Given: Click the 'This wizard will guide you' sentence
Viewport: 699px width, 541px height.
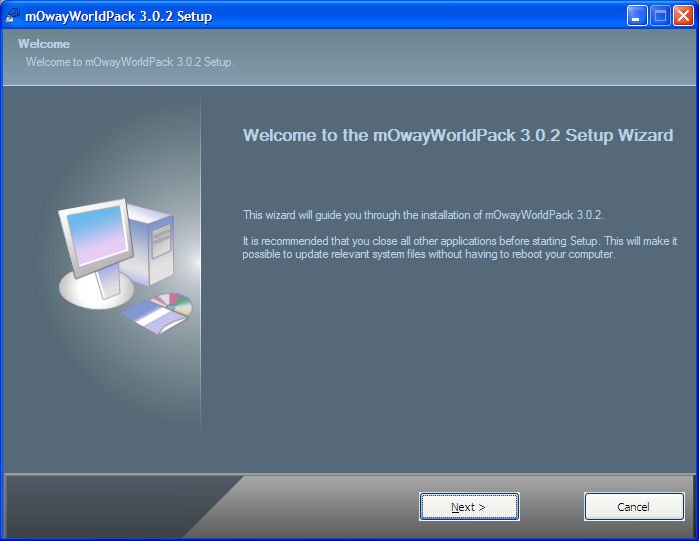Looking at the screenshot, I should pyautogui.click(x=423, y=215).
